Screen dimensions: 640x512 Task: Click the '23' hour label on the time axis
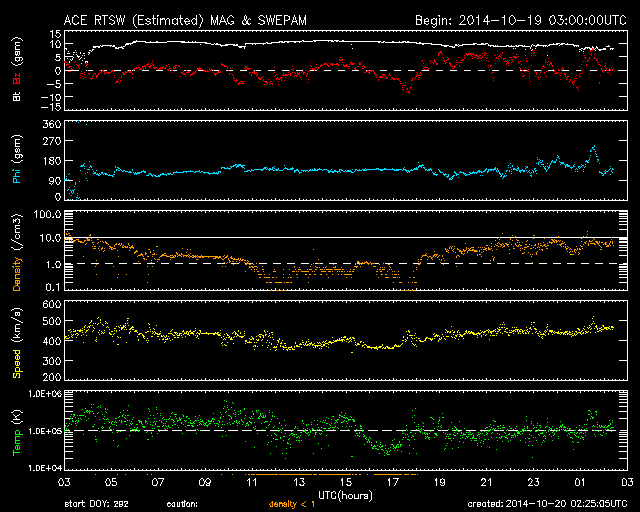click(x=533, y=482)
